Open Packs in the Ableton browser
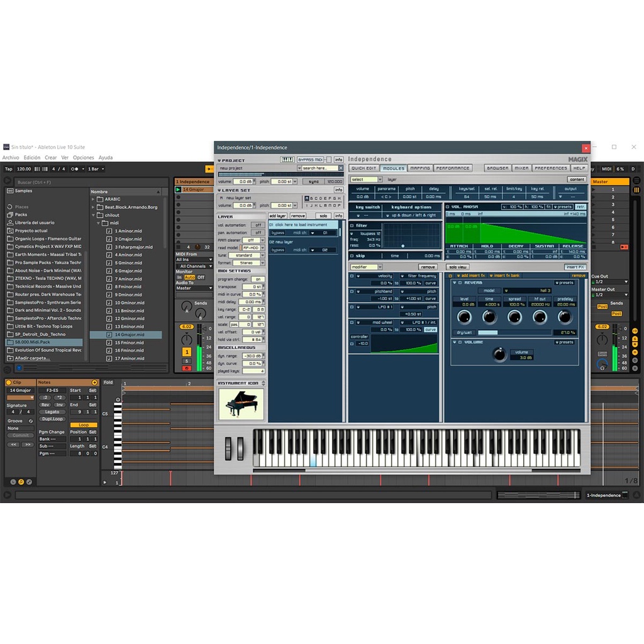644x644 pixels. [x=21, y=214]
